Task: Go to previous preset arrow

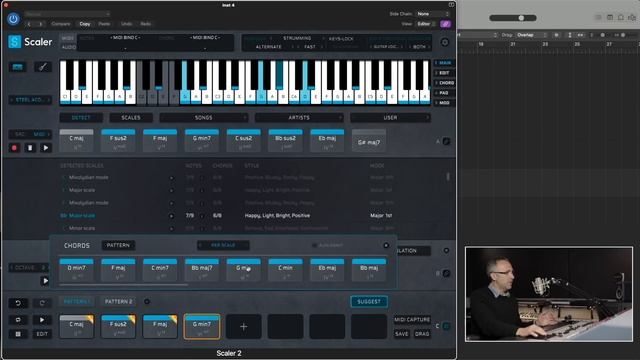Action: [29, 24]
